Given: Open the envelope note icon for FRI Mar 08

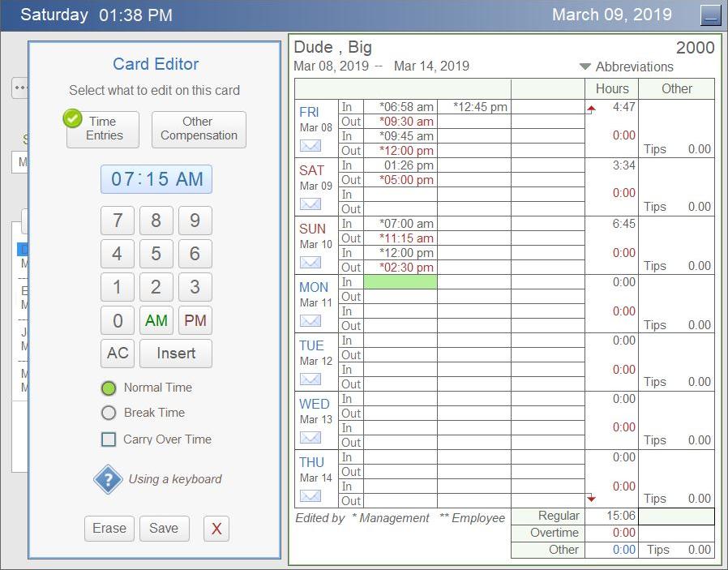Looking at the screenshot, I should click(310, 146).
